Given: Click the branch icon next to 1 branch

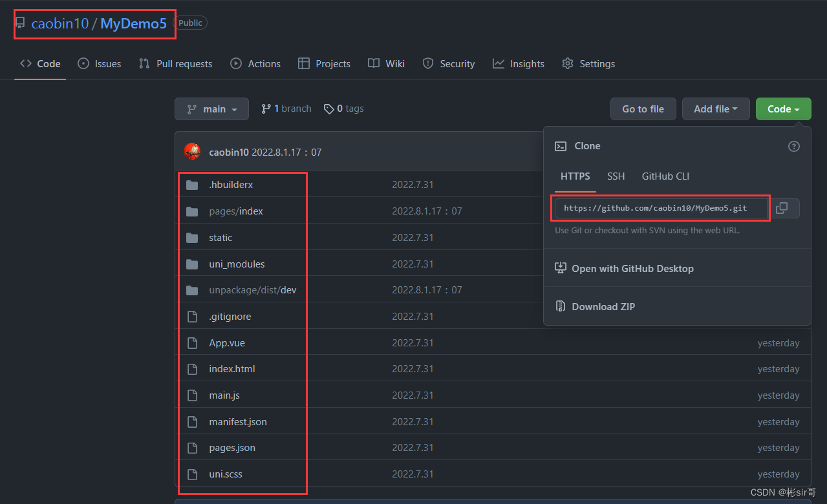Looking at the screenshot, I should [266, 108].
